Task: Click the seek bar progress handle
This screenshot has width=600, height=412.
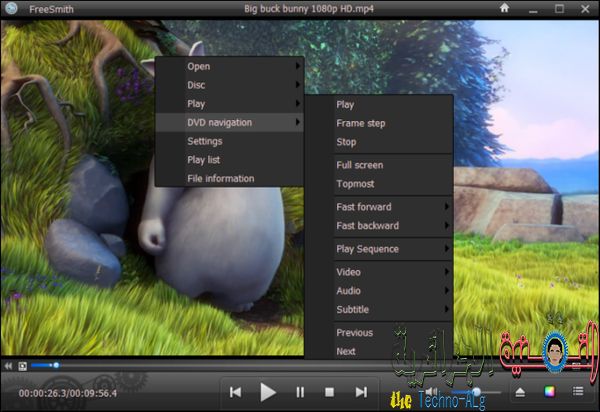Action: click(56, 366)
